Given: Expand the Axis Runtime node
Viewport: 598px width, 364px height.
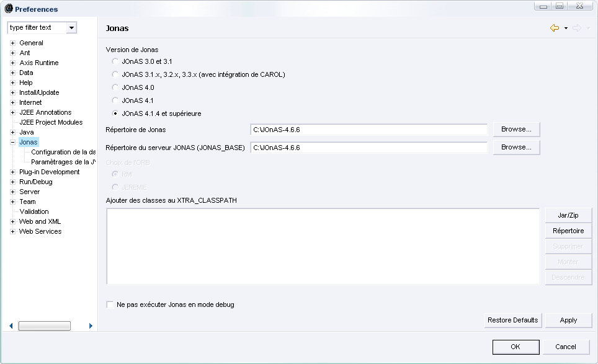Looking at the screenshot, I should [12, 63].
